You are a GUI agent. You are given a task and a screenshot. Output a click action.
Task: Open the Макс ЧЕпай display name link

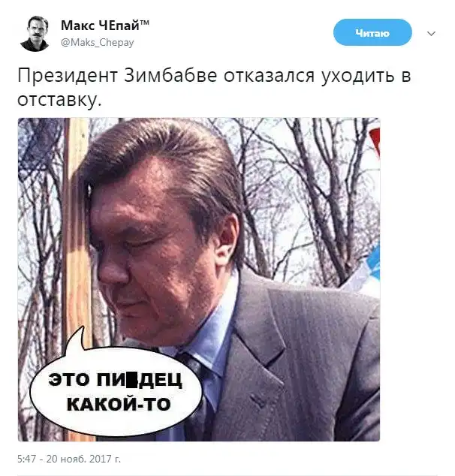click(x=105, y=26)
